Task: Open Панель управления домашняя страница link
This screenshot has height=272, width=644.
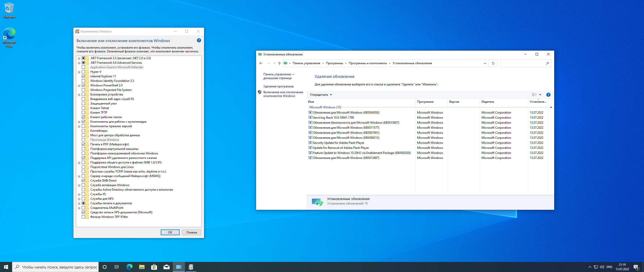Action: click(279, 76)
